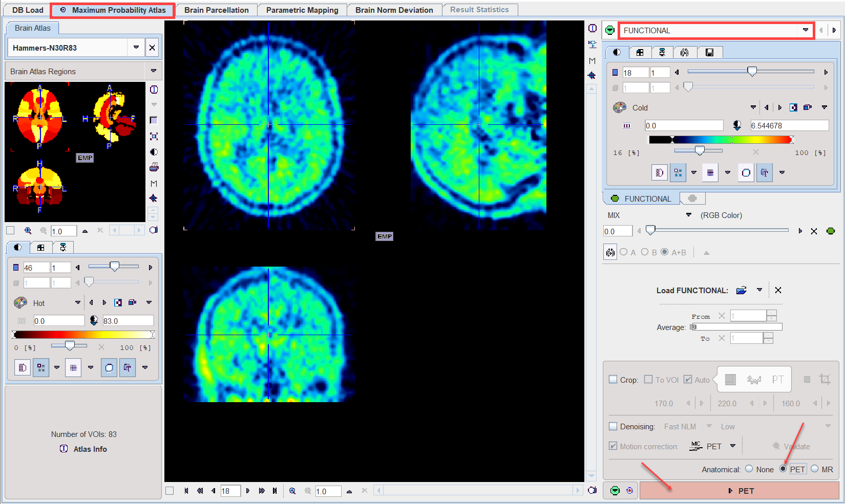Click the Cold color palette icon
The image size is (845, 504).
click(x=620, y=107)
